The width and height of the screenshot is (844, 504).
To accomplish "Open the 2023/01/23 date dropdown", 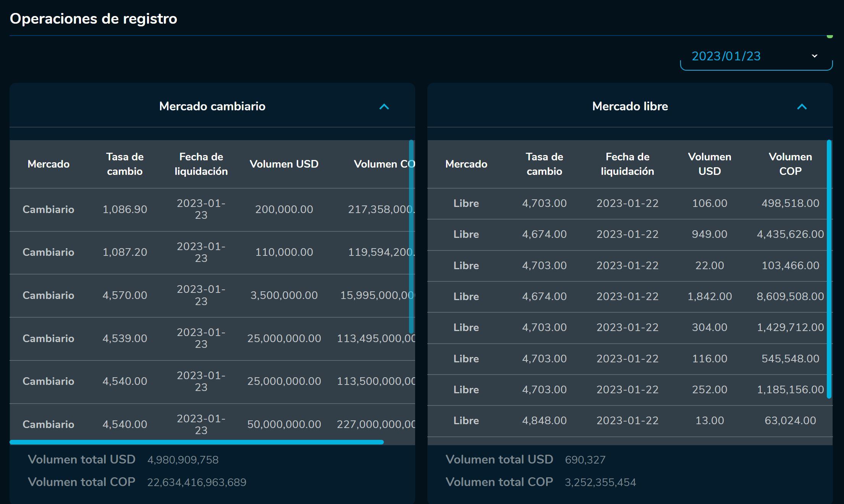I will 755,57.
